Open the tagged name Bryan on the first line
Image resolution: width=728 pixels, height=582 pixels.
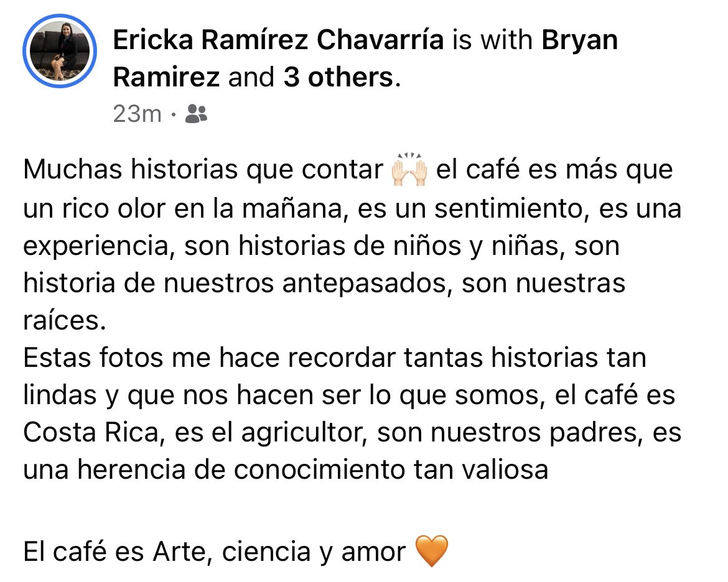click(x=579, y=40)
